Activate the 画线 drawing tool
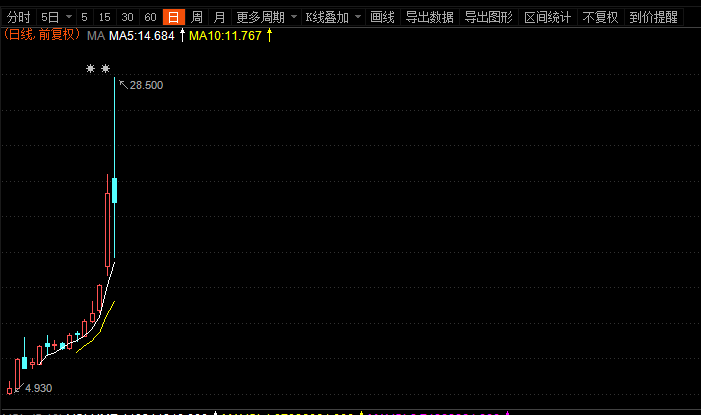 (382, 17)
